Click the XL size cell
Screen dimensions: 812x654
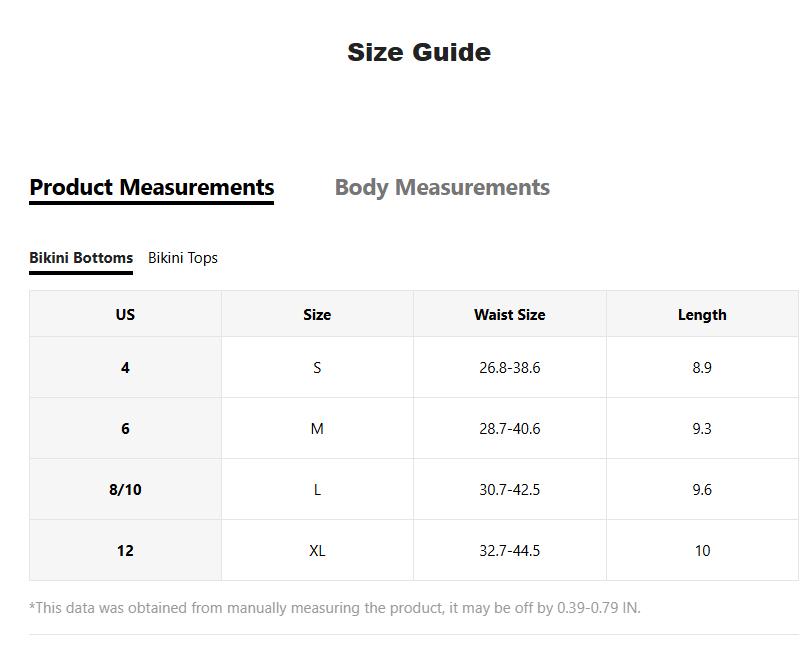click(317, 551)
